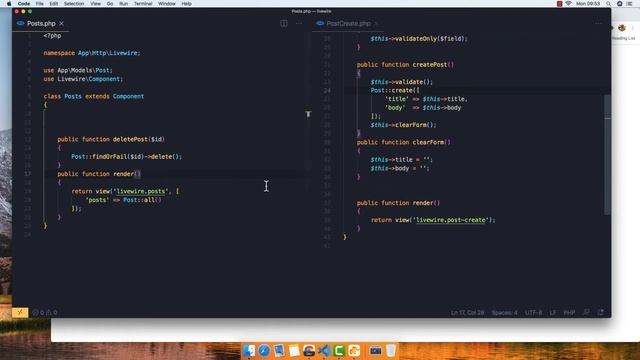Open the Notes app in the dock
This screenshot has height=360, width=640.
(294, 351)
